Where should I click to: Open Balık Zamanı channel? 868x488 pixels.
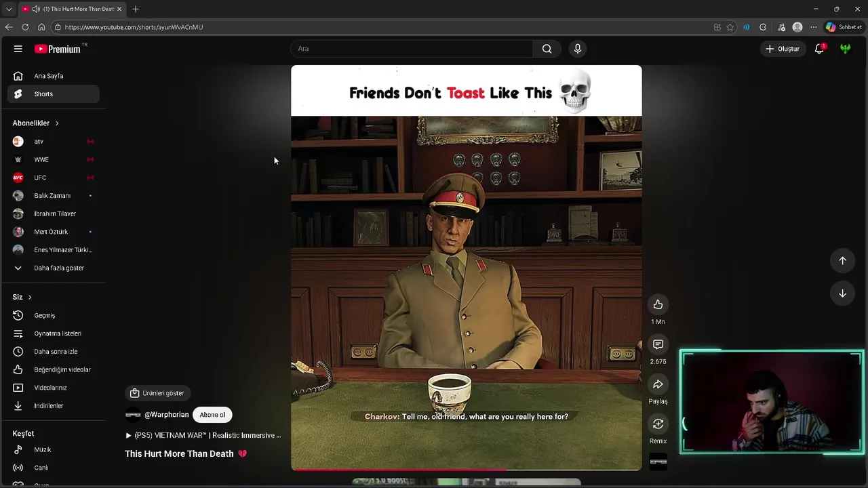point(53,196)
